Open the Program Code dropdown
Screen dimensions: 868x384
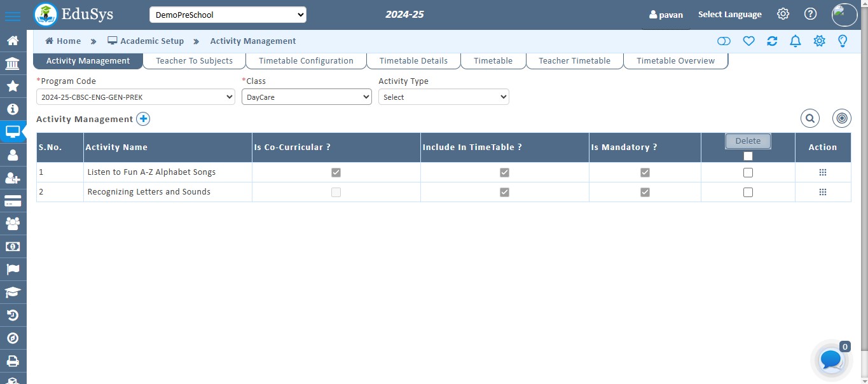point(136,97)
